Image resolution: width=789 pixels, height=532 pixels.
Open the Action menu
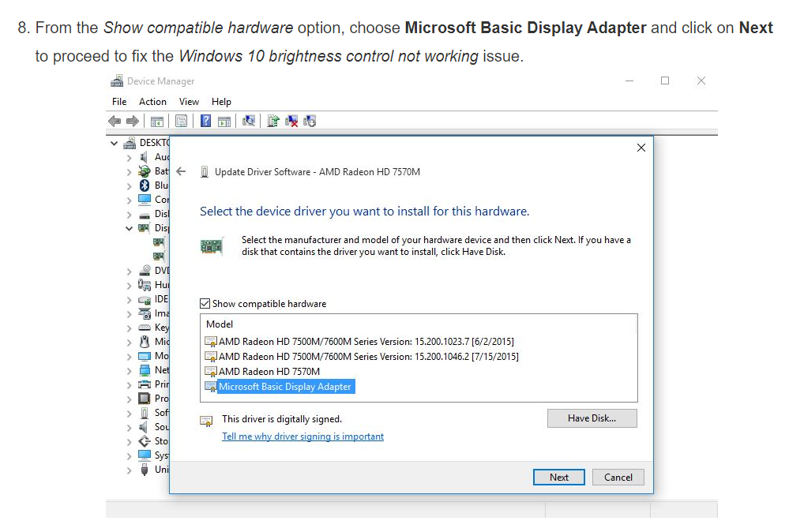[x=152, y=102]
